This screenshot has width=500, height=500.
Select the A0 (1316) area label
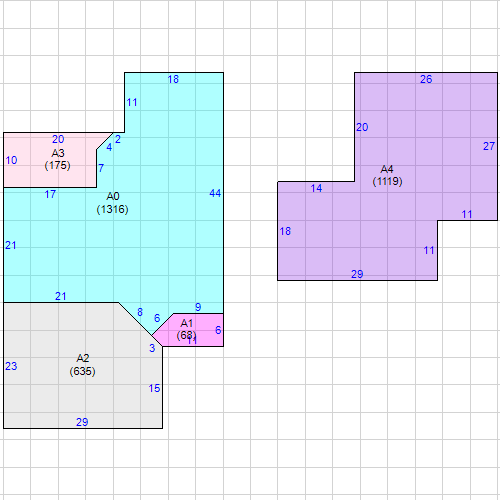coord(113,203)
